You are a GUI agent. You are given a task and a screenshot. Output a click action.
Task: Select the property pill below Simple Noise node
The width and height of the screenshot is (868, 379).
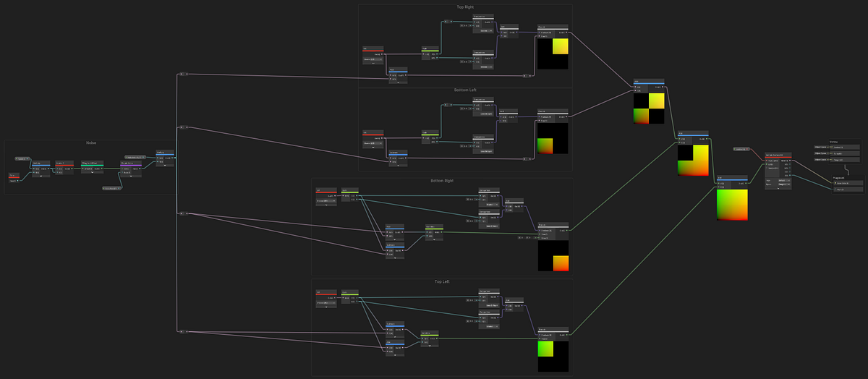coord(111,189)
